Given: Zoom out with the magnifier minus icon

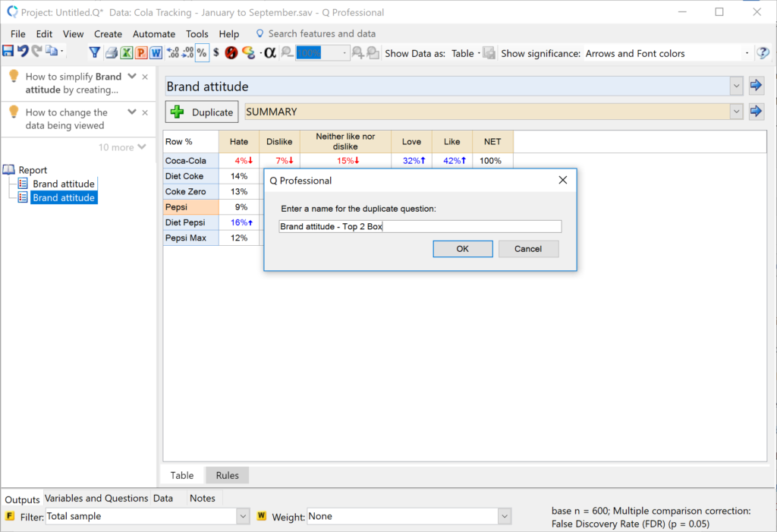Looking at the screenshot, I should 287,52.
